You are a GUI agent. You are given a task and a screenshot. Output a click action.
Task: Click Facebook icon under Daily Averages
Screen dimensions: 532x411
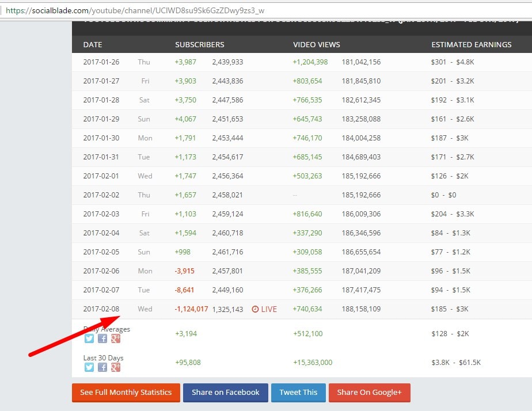[102, 338]
